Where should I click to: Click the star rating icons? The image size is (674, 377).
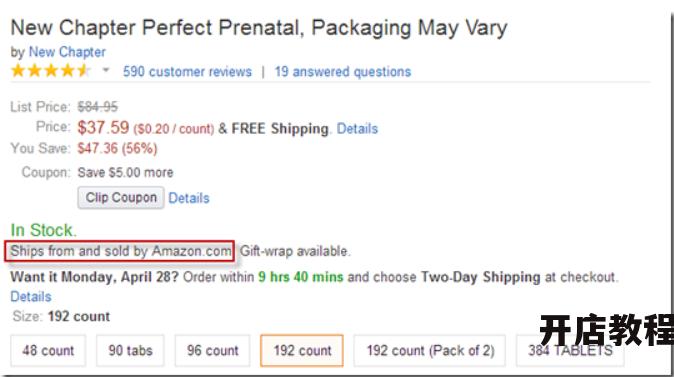[51, 70]
